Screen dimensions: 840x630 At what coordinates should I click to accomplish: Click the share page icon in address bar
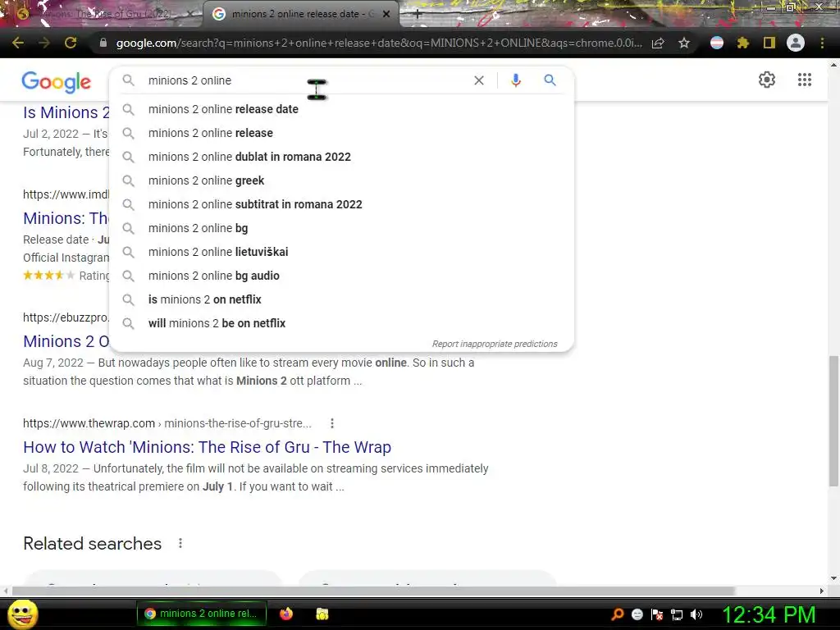tap(658, 43)
